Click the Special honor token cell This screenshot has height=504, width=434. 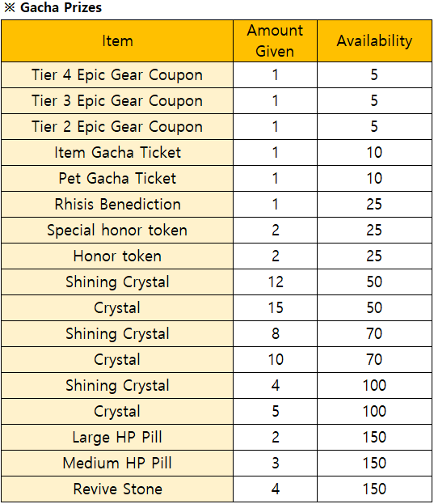pyautogui.click(x=117, y=230)
